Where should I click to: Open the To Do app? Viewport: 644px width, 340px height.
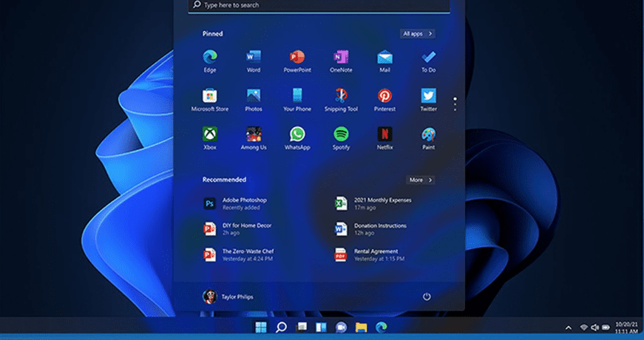pos(428,61)
